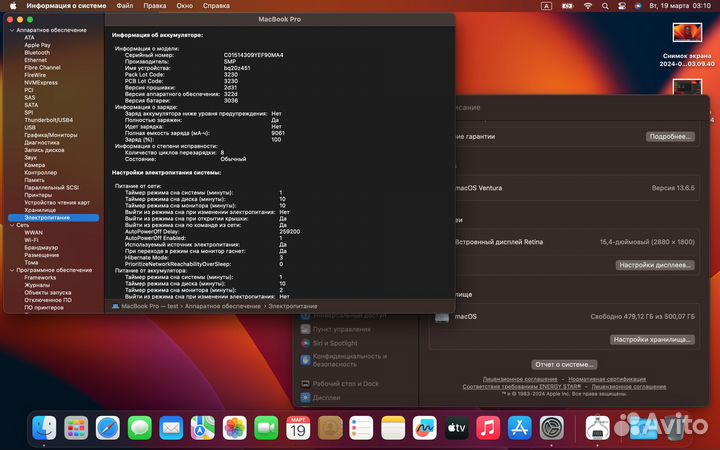720x450 pixels.
Task: Activate Siri from the menu bar
Action: [638, 6]
